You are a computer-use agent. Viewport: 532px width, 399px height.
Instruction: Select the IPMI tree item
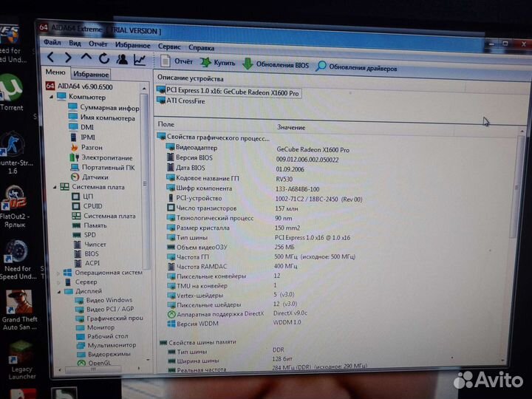pos(83,137)
